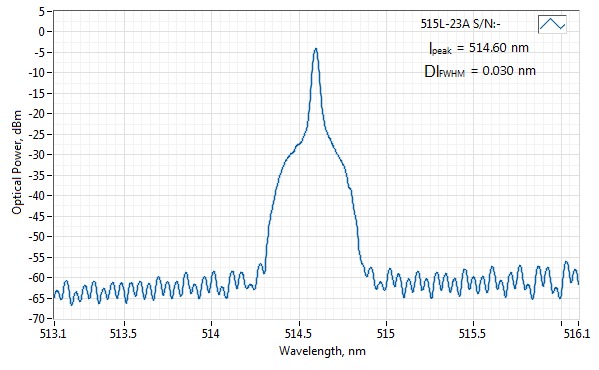Click the x-axis tick label '514'
Image resolution: width=599 pixels, height=370 pixels.
pyautogui.click(x=211, y=334)
